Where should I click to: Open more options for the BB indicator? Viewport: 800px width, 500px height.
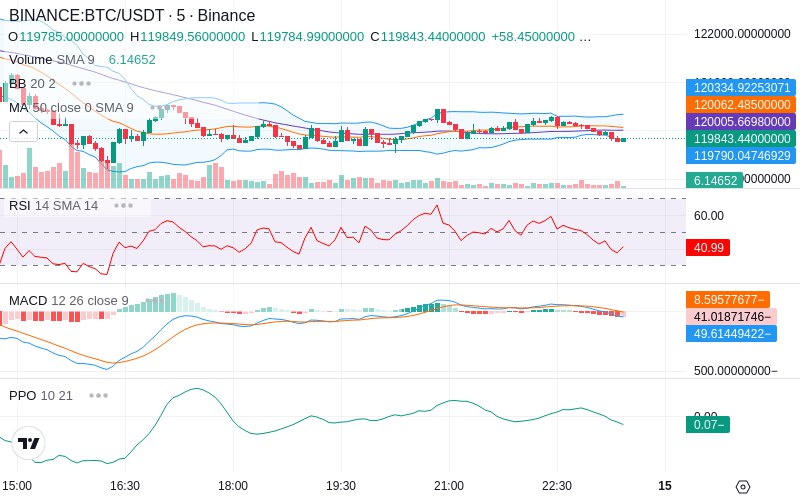coord(82,83)
